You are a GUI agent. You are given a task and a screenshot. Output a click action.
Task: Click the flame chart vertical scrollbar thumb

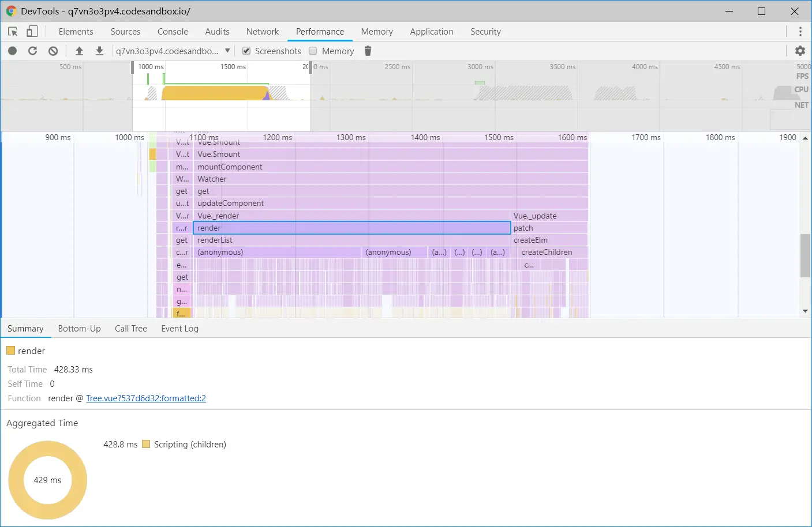(805, 255)
